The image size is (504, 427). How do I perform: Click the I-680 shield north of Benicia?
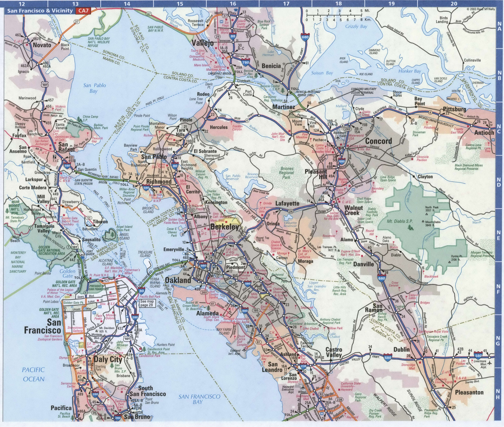tap(305, 37)
